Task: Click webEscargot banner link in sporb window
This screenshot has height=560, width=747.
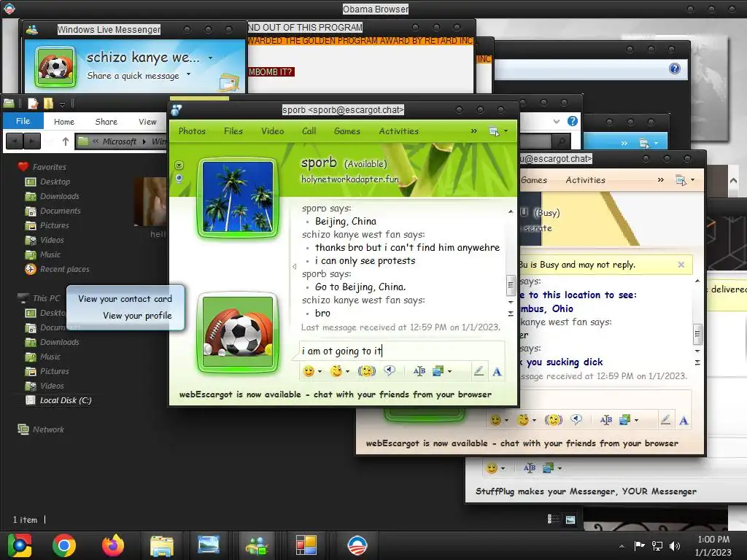Action: click(x=336, y=394)
